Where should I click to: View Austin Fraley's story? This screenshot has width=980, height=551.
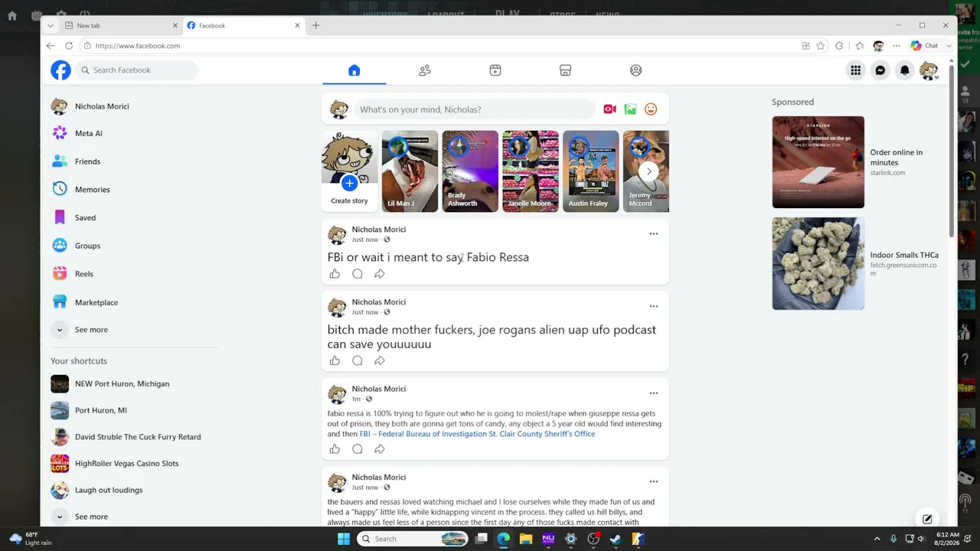590,171
